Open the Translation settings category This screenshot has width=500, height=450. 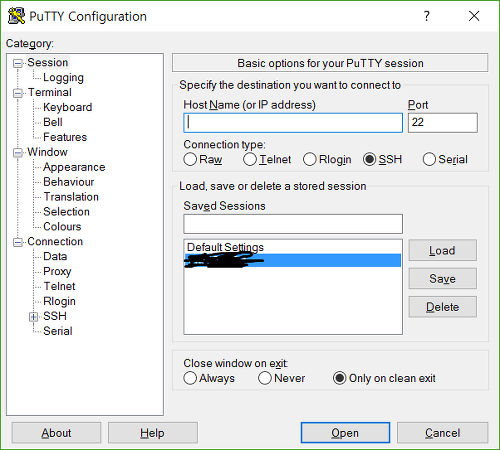pos(71,197)
